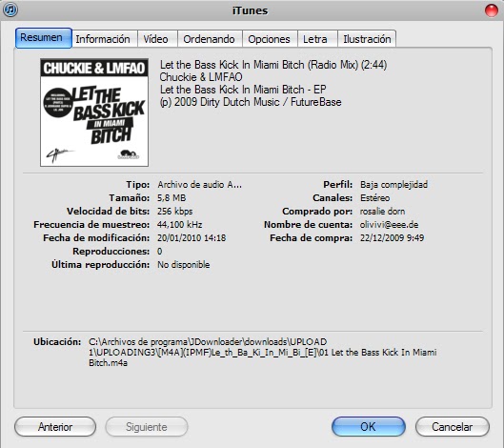Screen dimensions: 504x448
Task: Click the Cancelar button
Action: click(453, 427)
